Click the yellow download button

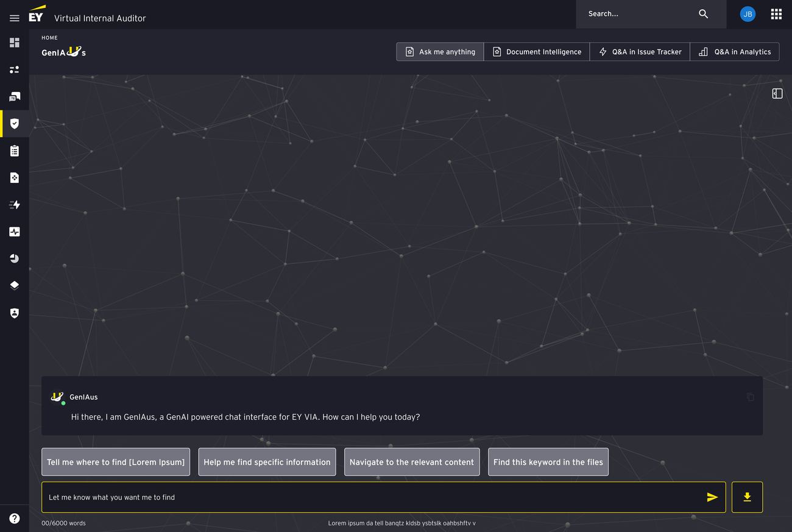click(747, 497)
